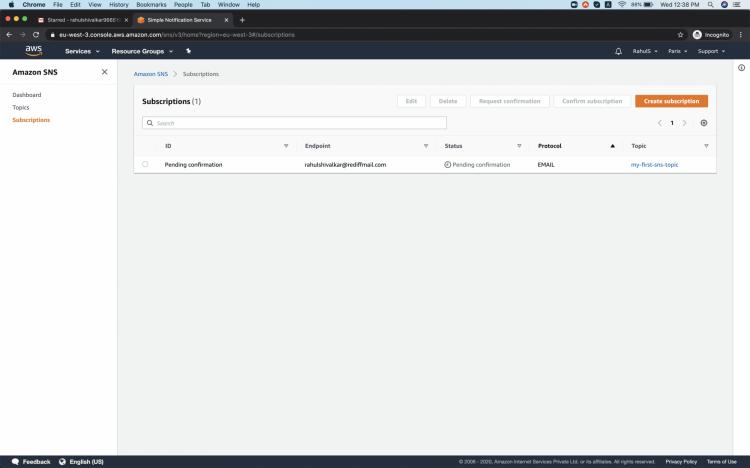This screenshot has height=468, width=750.
Task: Open the my-first-sns-topic link
Action: (x=654, y=164)
